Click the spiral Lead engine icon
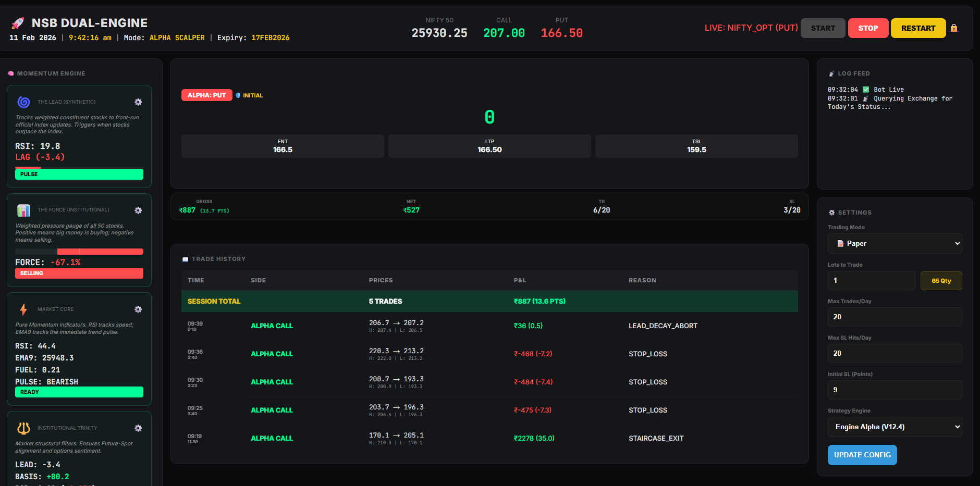The height and width of the screenshot is (486, 980). (23, 102)
